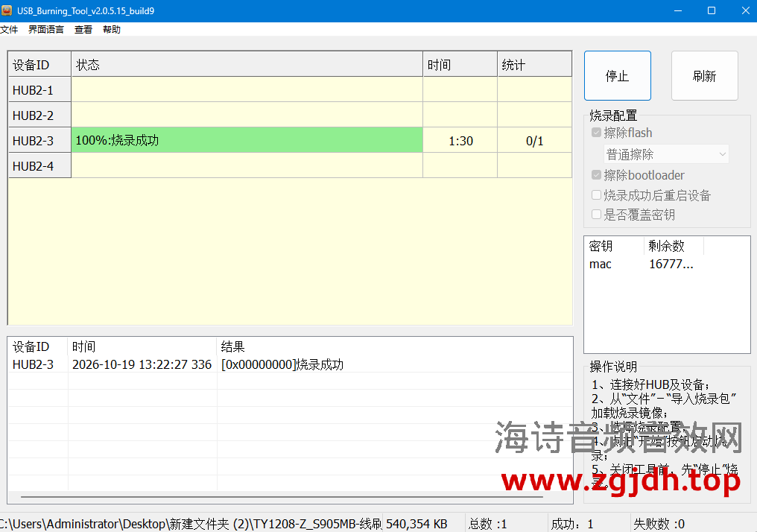Click the 统计 column header
This screenshot has width=757, height=532.
[x=535, y=64]
